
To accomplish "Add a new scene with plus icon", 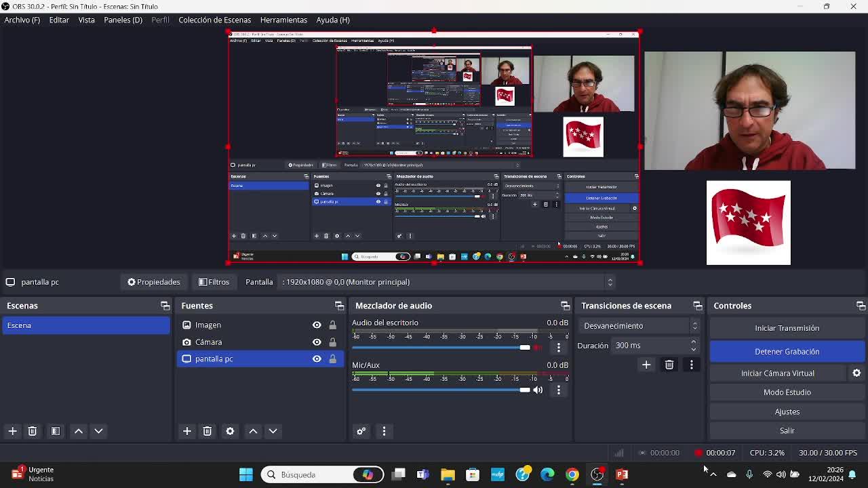I will pos(12,431).
